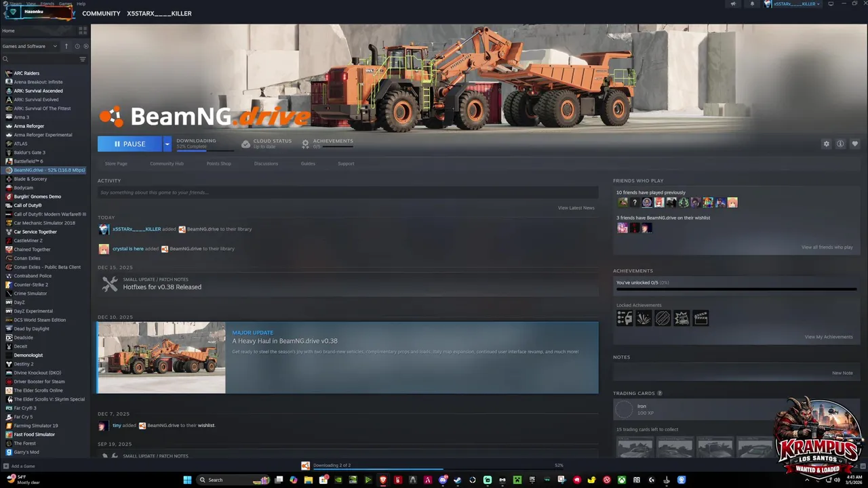Click View My Achievements
The width and height of the screenshot is (868, 488).
pos(829,337)
